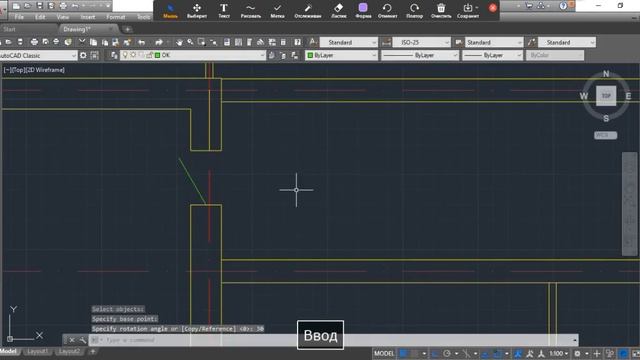Select the Метка stamp tool
The height and width of the screenshot is (360, 640).
click(277, 11)
